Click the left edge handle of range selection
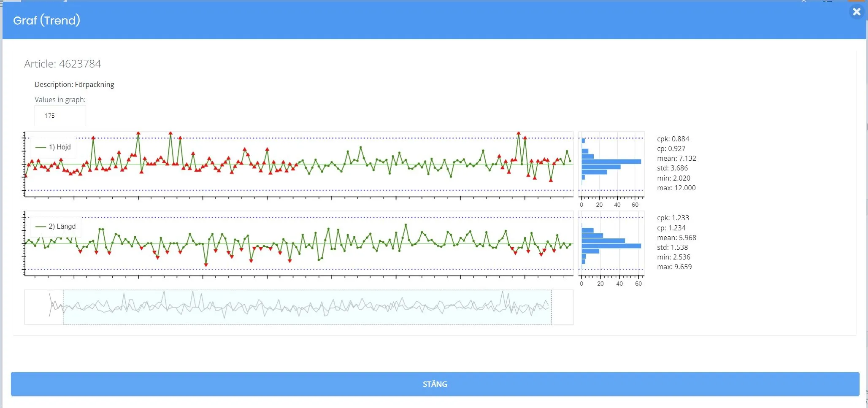 coord(63,307)
